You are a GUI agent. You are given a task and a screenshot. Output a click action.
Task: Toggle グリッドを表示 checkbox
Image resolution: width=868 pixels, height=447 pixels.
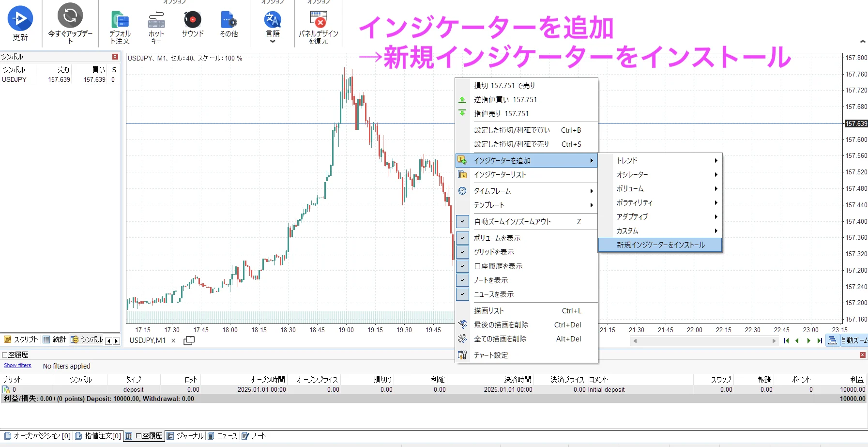(x=463, y=252)
